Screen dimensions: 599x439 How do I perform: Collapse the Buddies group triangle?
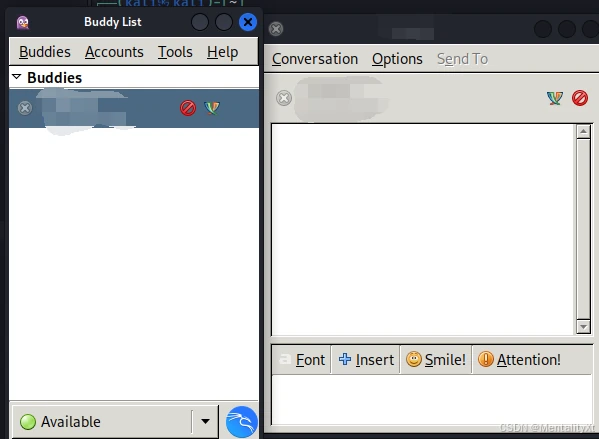click(16, 77)
